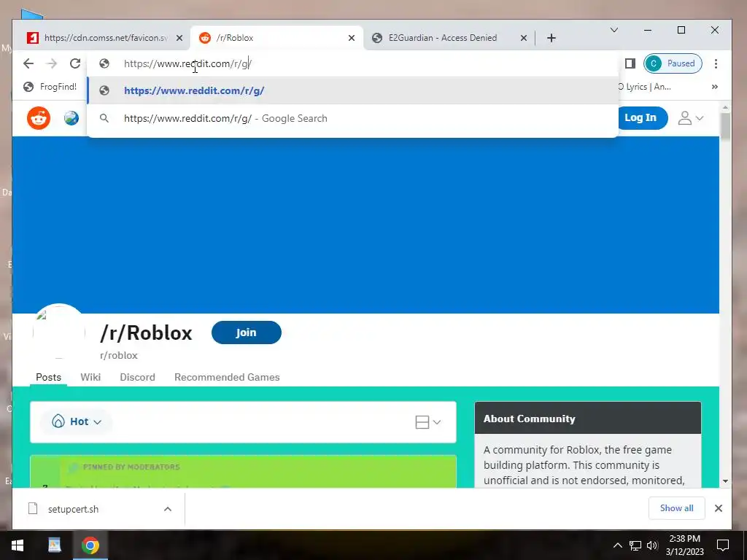Open the user account dropdown

(690, 117)
